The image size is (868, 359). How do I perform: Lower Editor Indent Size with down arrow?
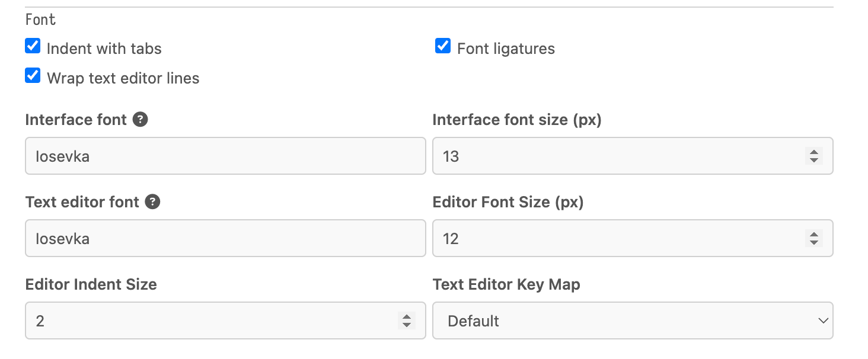(x=407, y=325)
